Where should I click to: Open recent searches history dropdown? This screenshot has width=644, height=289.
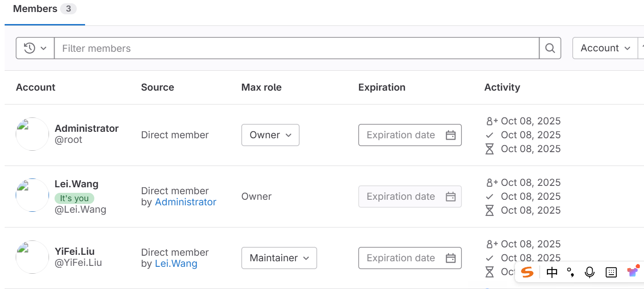pyautogui.click(x=35, y=48)
